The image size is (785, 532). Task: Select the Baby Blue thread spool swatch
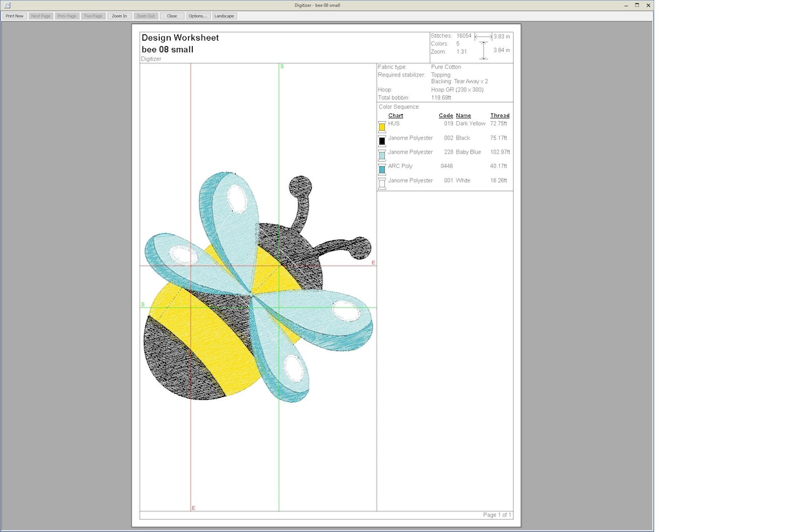382,155
